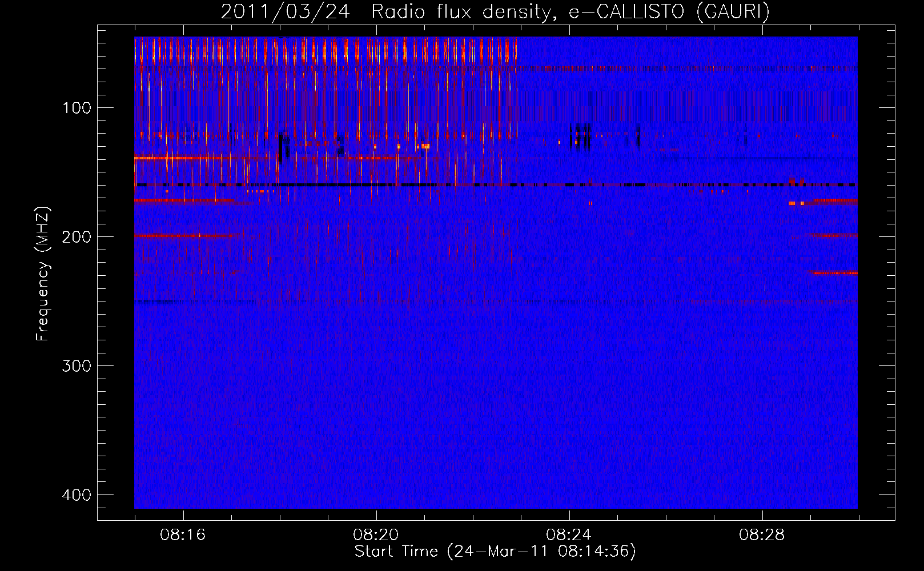Click the Start Time axis label
The image size is (924, 571).
495,552
